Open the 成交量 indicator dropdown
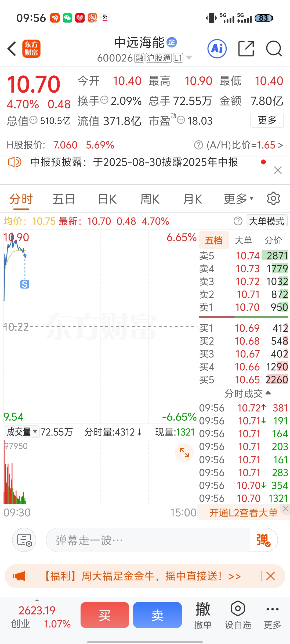Screen dimensions: 290x644 (22, 432)
